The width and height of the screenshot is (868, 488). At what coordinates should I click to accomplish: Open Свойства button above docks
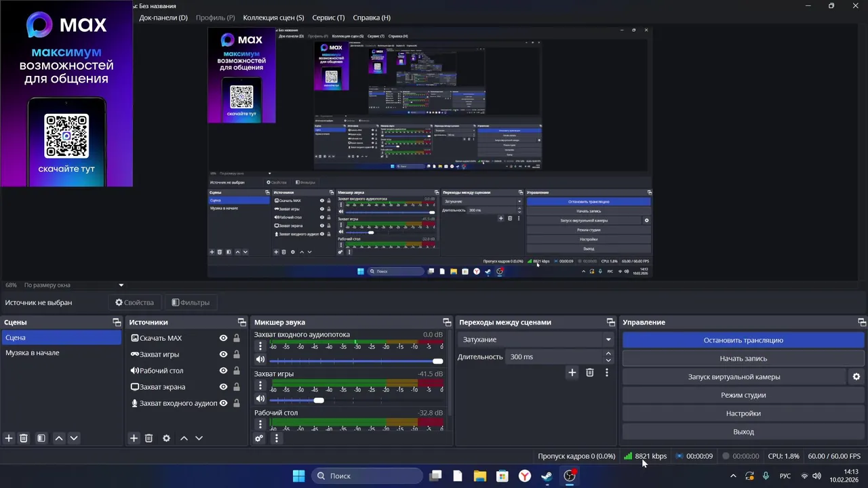click(x=134, y=303)
